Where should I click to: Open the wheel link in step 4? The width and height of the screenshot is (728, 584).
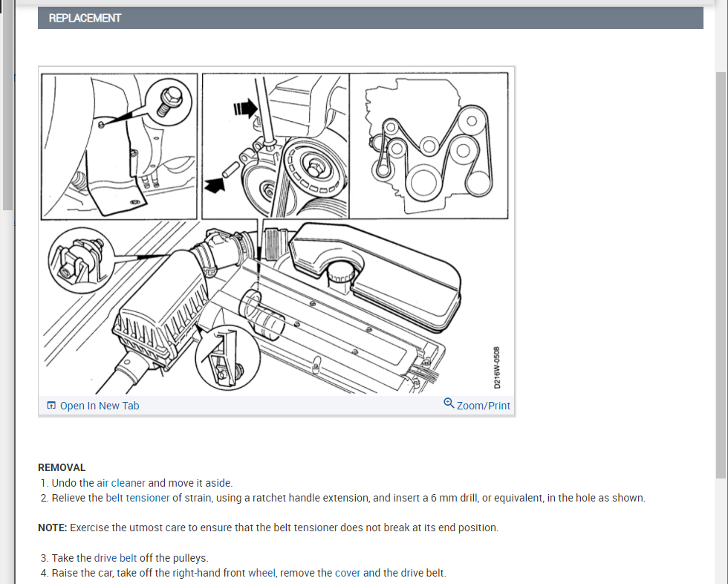[261, 573]
